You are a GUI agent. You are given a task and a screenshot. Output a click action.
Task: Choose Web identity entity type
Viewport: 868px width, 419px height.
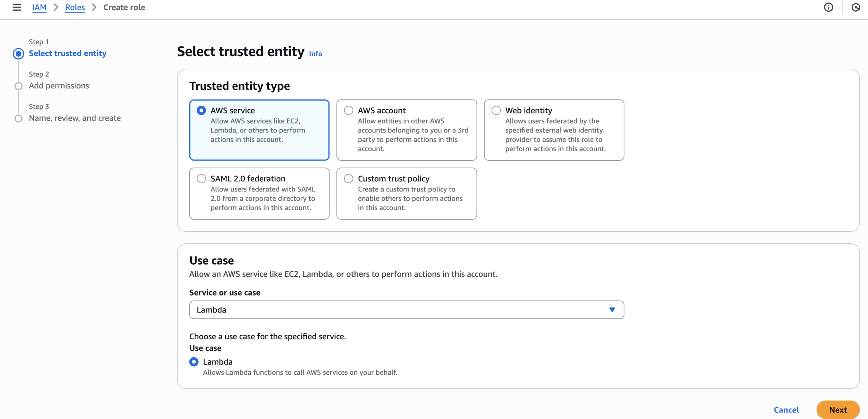coord(496,110)
